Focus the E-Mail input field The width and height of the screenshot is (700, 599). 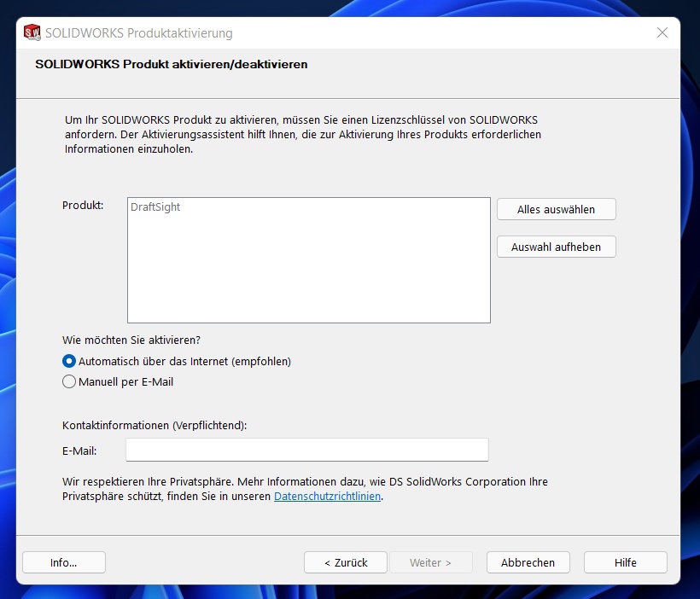click(x=307, y=450)
